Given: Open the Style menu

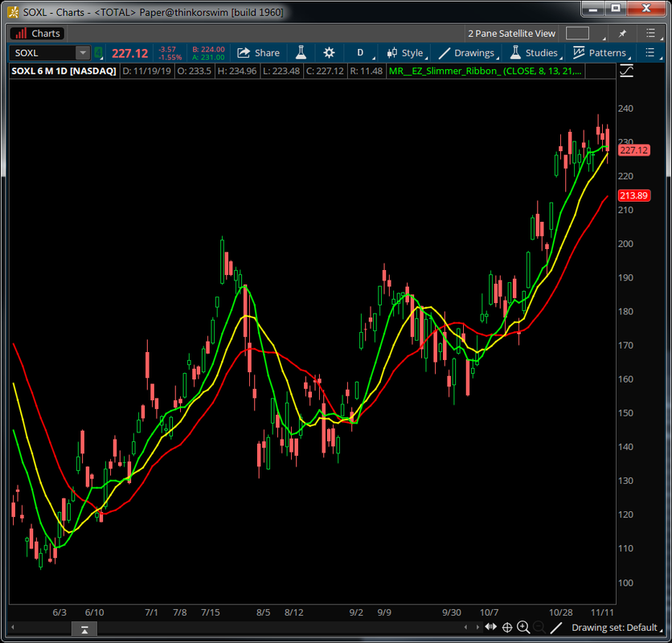Looking at the screenshot, I should (x=406, y=53).
